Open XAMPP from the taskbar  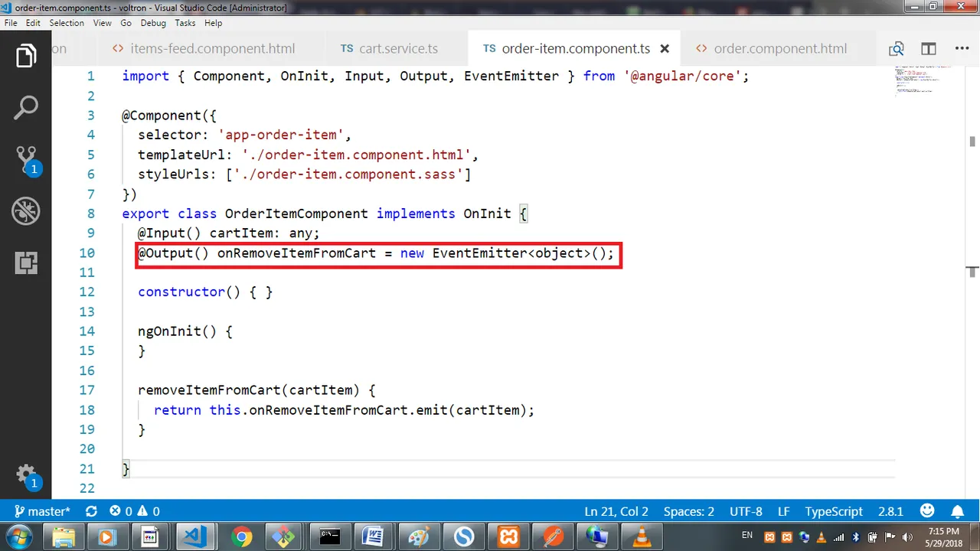pyautogui.click(x=508, y=537)
